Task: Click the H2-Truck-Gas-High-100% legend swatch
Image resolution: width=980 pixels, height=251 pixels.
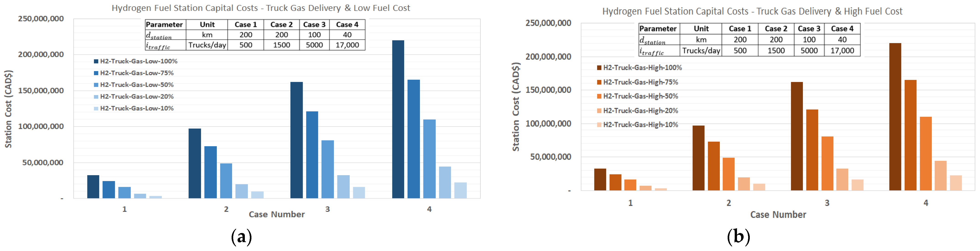Action: click(599, 68)
